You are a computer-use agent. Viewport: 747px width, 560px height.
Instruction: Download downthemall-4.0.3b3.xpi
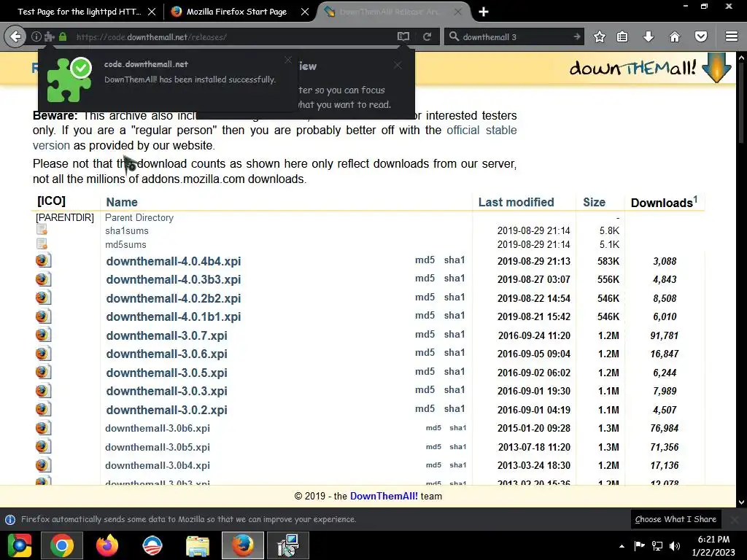pyautogui.click(x=174, y=279)
